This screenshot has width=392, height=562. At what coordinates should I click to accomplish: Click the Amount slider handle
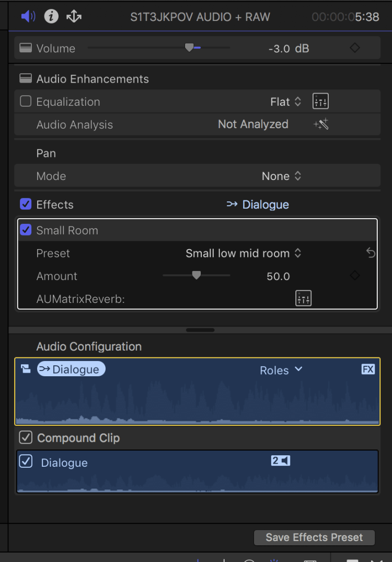point(196,275)
